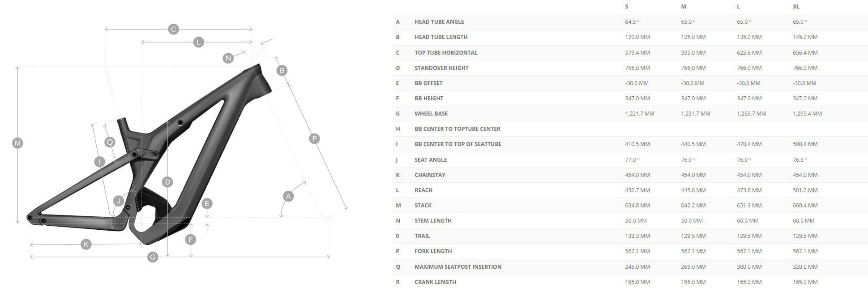
Task: Click the circled A head angle marker
Action: (x=288, y=196)
